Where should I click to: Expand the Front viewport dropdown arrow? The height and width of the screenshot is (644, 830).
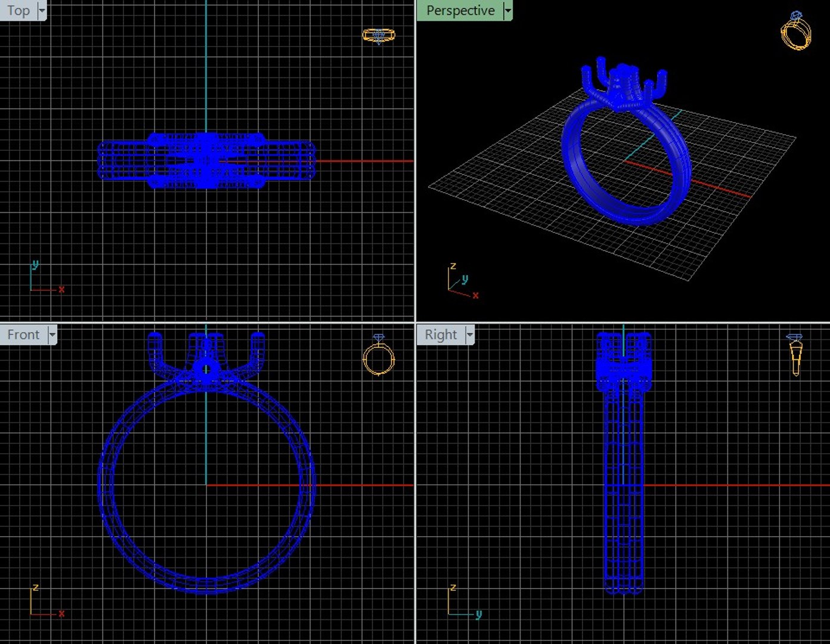[52, 335]
